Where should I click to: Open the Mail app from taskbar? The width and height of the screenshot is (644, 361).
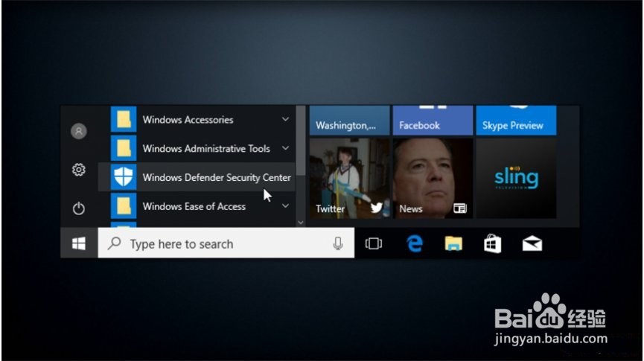[532, 243]
